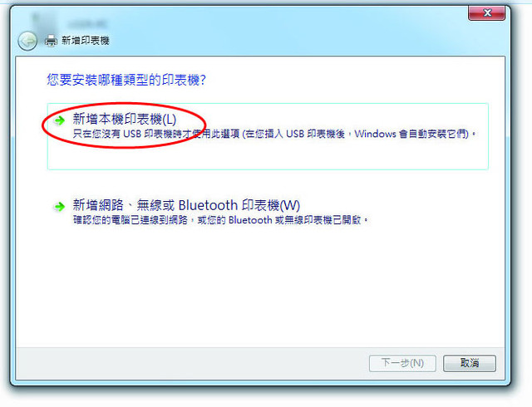The image size is (532, 407).
Task: Click the heading 您要安裝哪種類型的印表機?
Action: [x=126, y=80]
